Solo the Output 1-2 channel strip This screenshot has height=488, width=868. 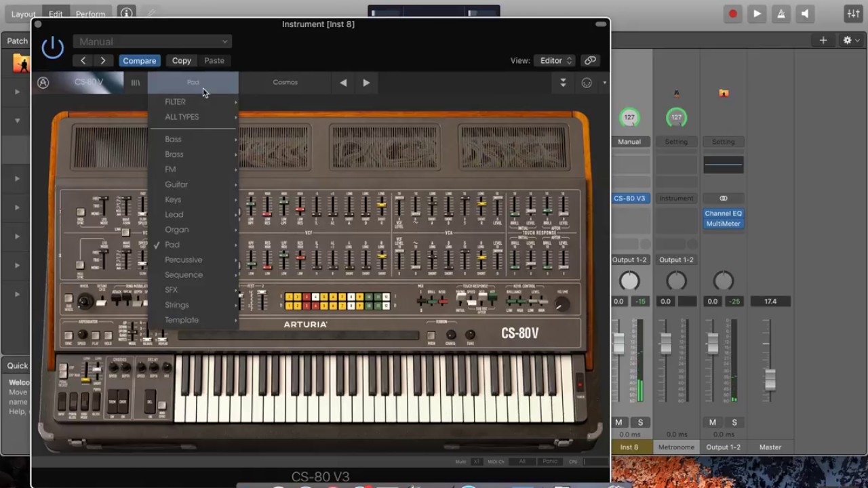[x=734, y=422]
